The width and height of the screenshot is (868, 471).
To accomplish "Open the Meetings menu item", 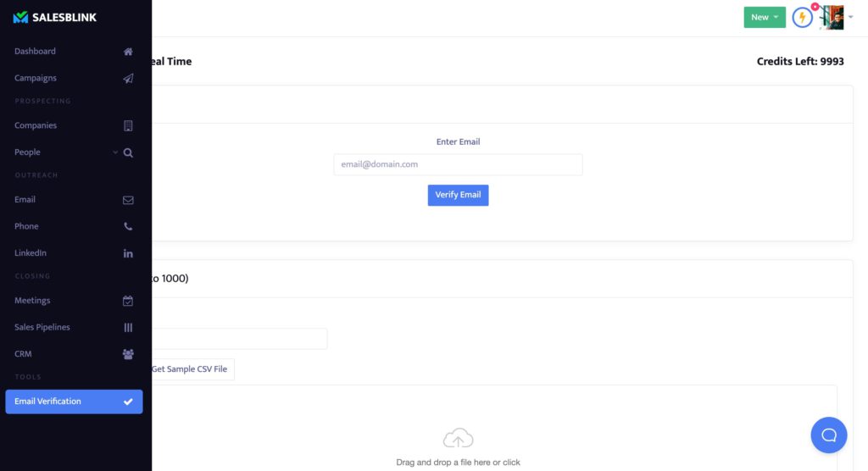I will (75, 301).
